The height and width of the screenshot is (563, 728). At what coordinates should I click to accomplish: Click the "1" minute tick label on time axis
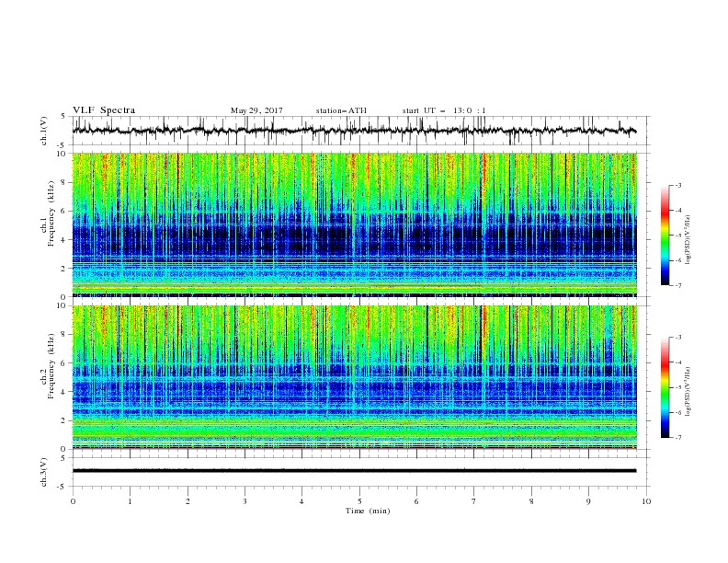[130, 501]
